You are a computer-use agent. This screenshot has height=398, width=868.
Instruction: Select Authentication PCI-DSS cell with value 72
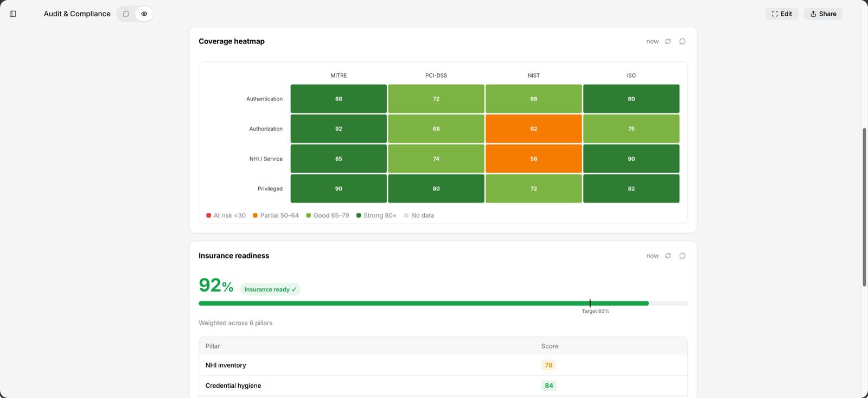pyautogui.click(x=436, y=99)
